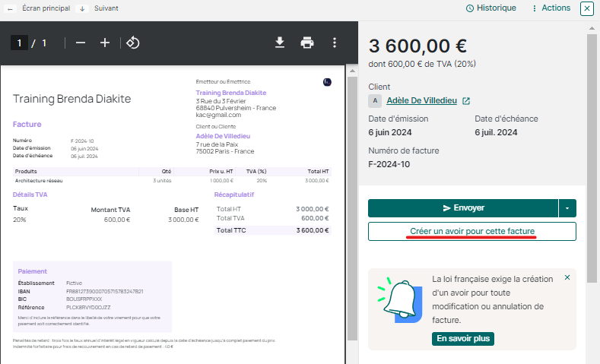Viewport: 600px width, 364px height.
Task: Download the invoice PDF
Action: pyautogui.click(x=280, y=43)
